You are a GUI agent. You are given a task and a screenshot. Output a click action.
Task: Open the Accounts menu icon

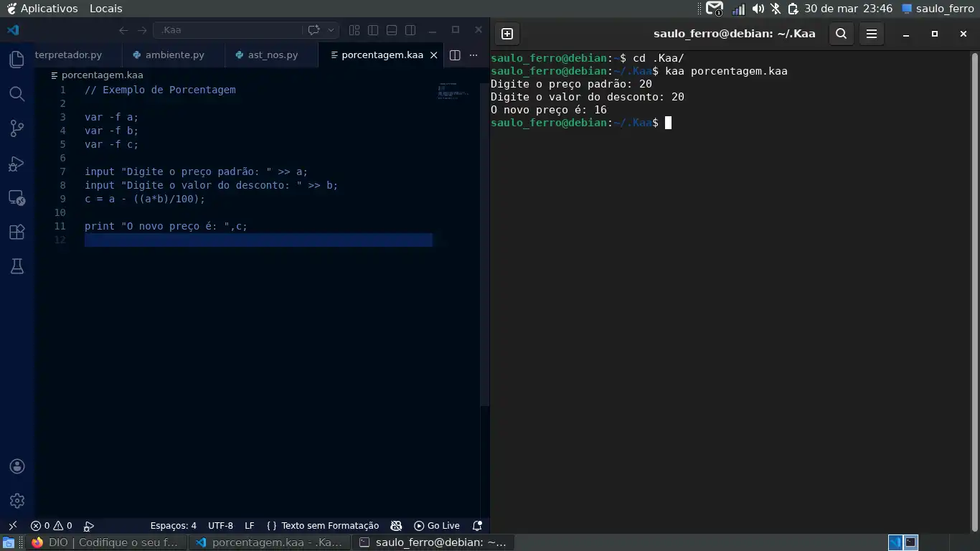[x=17, y=466]
